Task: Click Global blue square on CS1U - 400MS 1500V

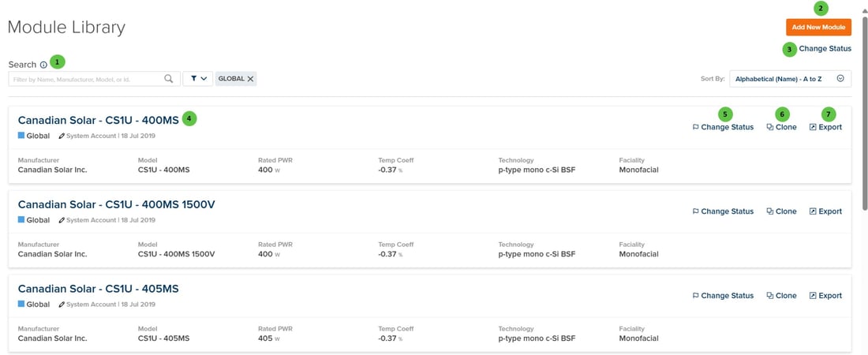Action: (x=21, y=219)
